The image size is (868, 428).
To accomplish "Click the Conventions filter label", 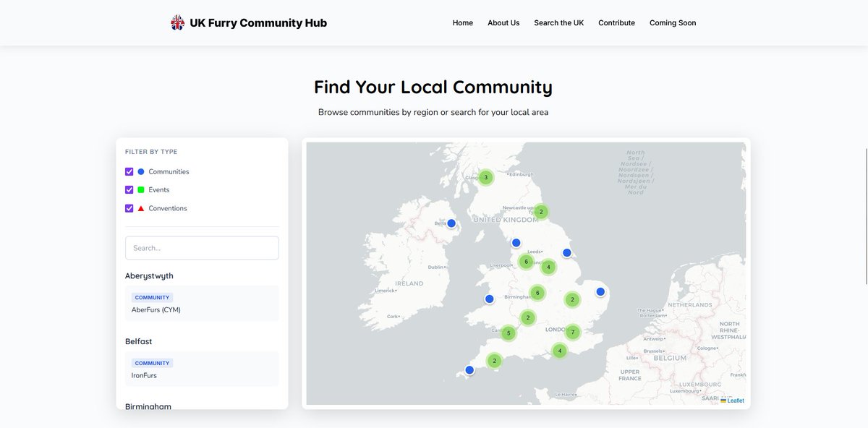I will (168, 208).
